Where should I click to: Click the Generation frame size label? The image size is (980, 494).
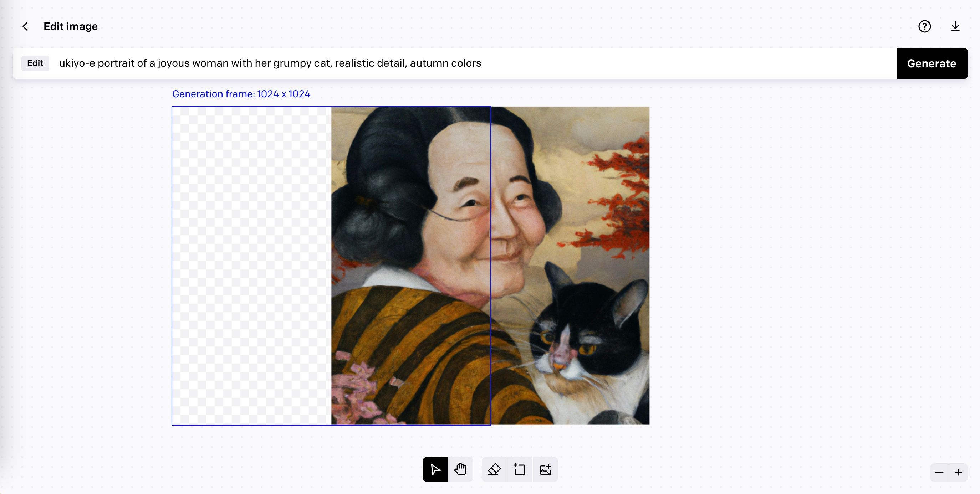click(x=241, y=94)
